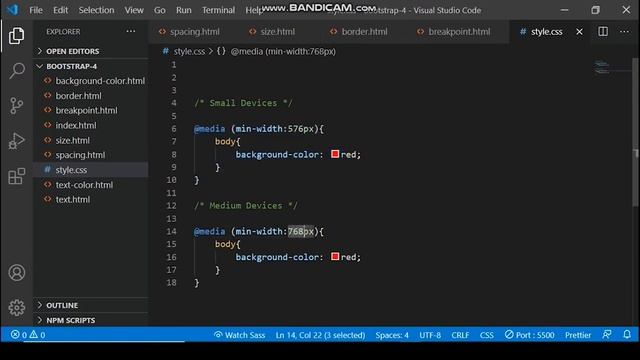The height and width of the screenshot is (360, 640).
Task: Click red color swatch on line 8
Action: (335, 154)
